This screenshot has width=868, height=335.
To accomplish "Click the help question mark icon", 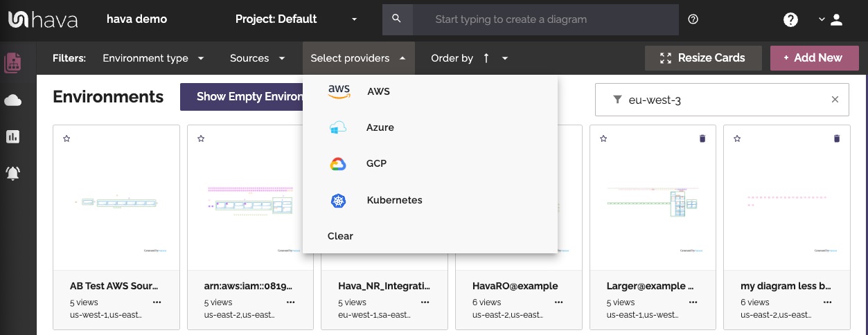I will (x=790, y=19).
